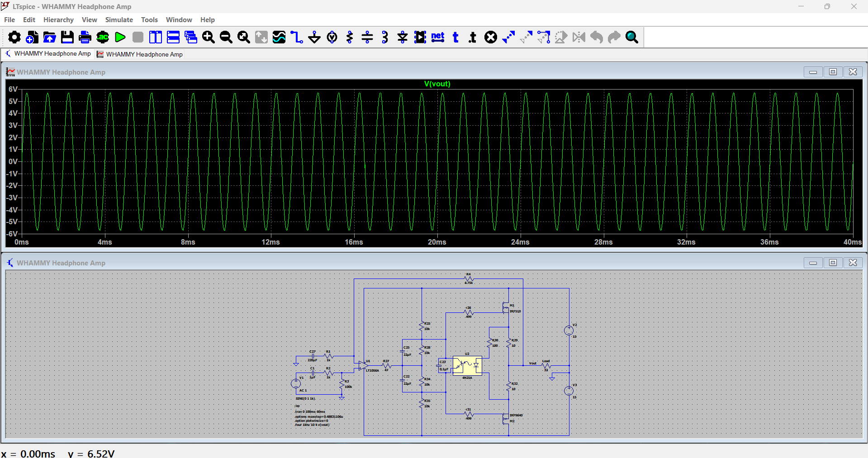
Task: Open the Tools menu
Action: [149, 20]
